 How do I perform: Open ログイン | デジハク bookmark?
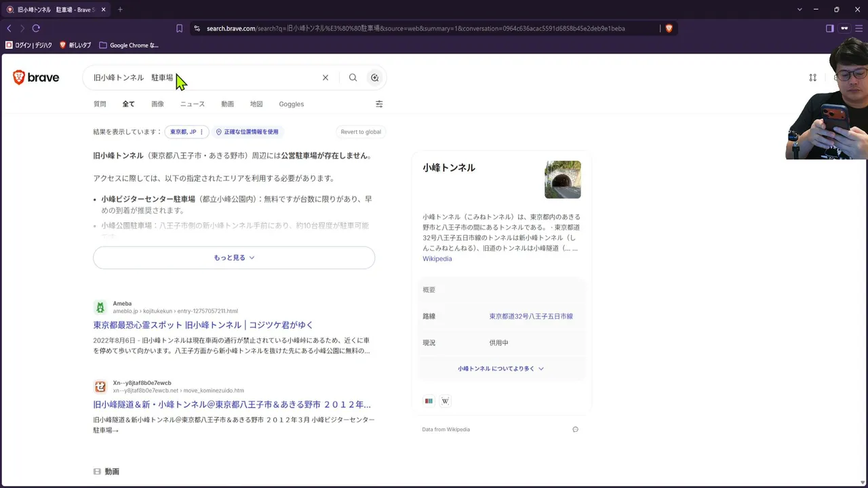point(28,45)
